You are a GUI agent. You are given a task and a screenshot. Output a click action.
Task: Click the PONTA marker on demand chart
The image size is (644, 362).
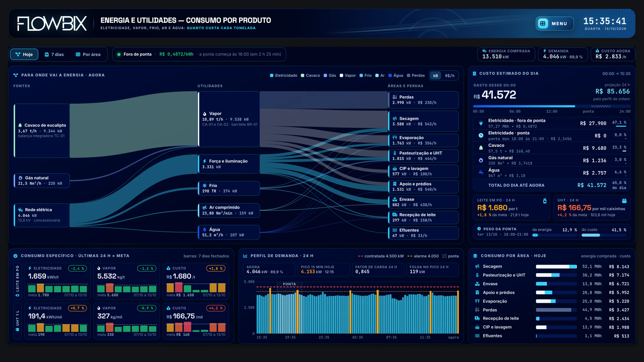coord(289,284)
